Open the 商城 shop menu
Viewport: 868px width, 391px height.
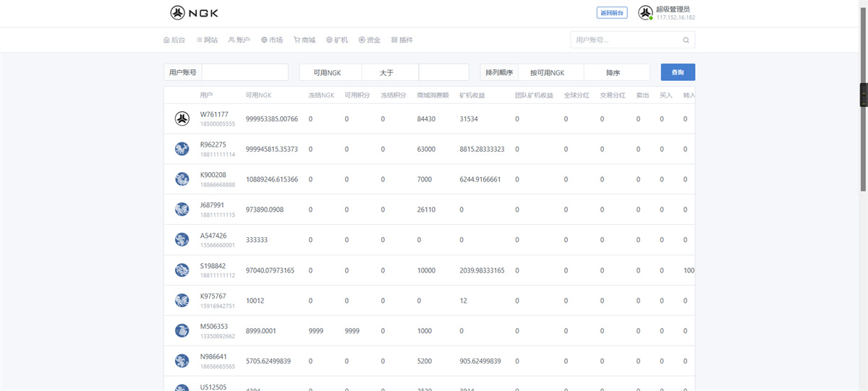coord(305,40)
